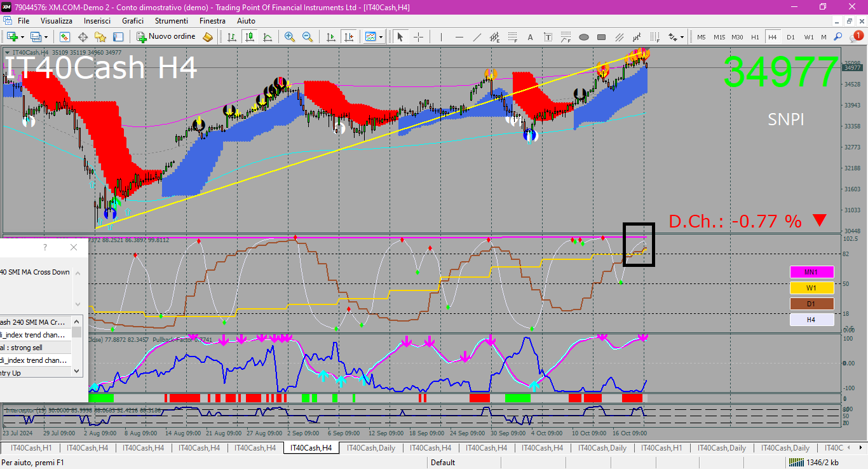
Task: Switch to M15 timeframe
Action: [x=719, y=37]
